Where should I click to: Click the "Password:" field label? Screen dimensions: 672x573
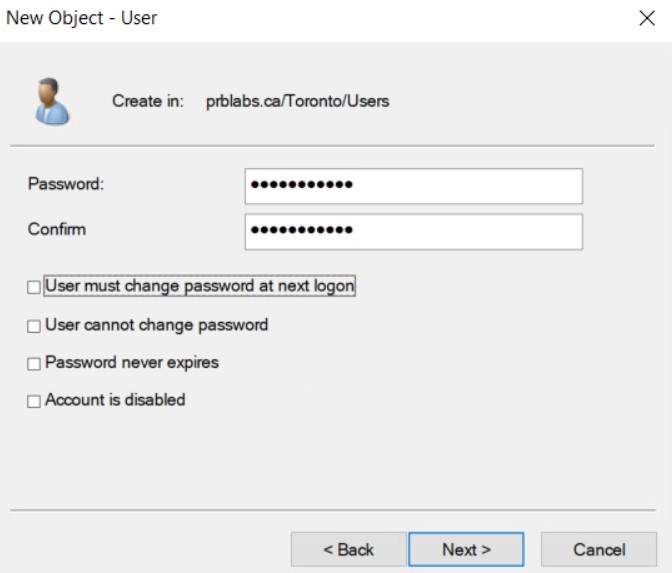point(66,184)
